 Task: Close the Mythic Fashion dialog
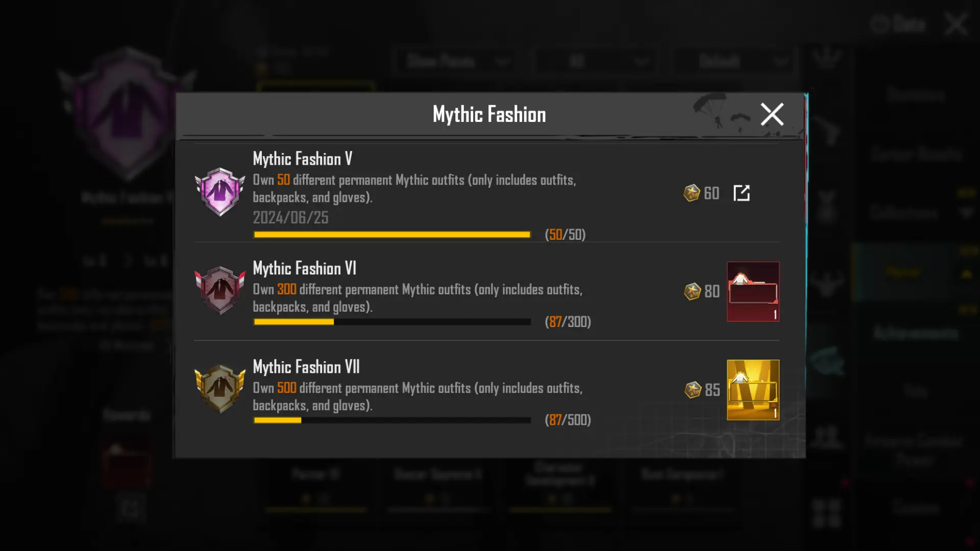pyautogui.click(x=772, y=114)
